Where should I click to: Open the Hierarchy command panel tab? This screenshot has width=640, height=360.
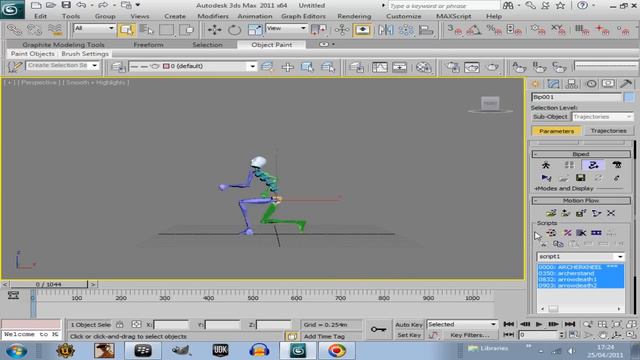[x=572, y=84]
